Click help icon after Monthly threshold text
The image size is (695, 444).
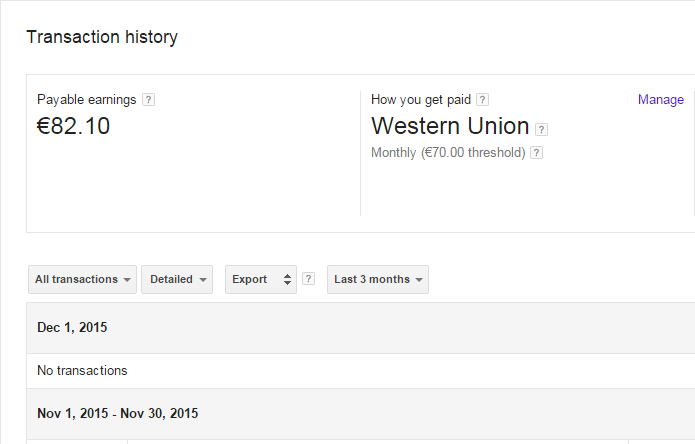tap(536, 153)
